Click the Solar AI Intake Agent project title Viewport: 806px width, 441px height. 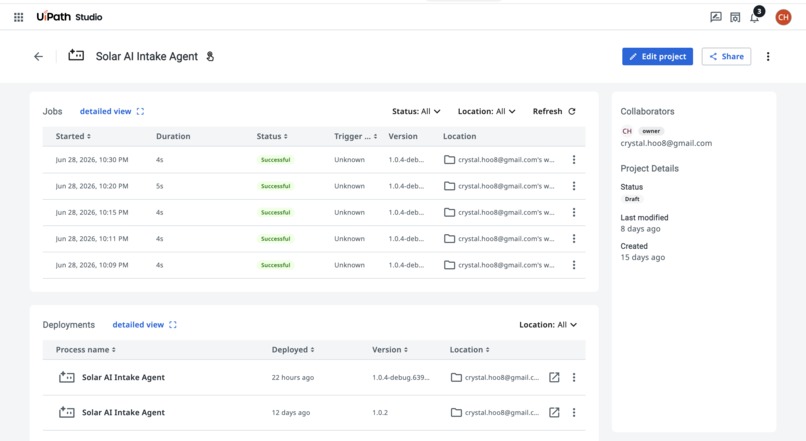click(x=146, y=57)
